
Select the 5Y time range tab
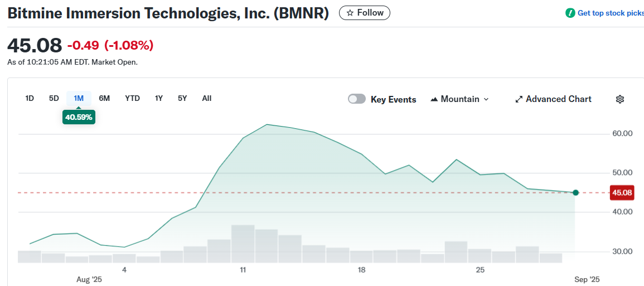tap(182, 98)
